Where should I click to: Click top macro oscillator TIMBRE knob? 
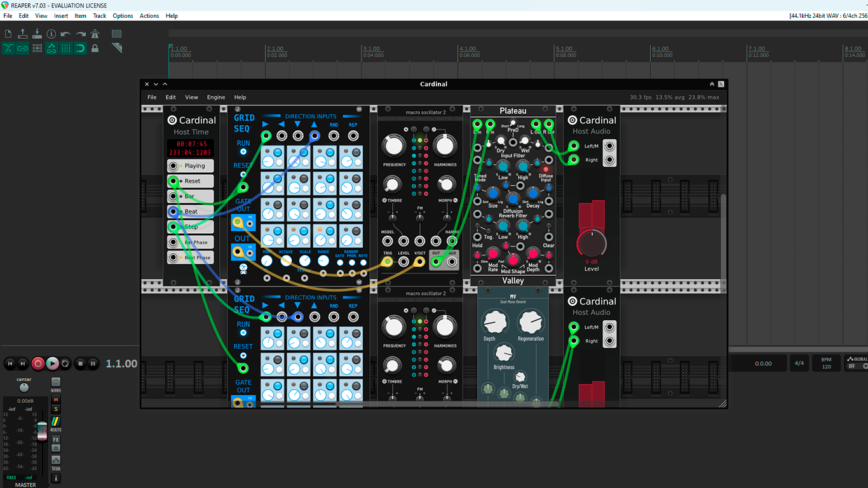click(x=393, y=186)
